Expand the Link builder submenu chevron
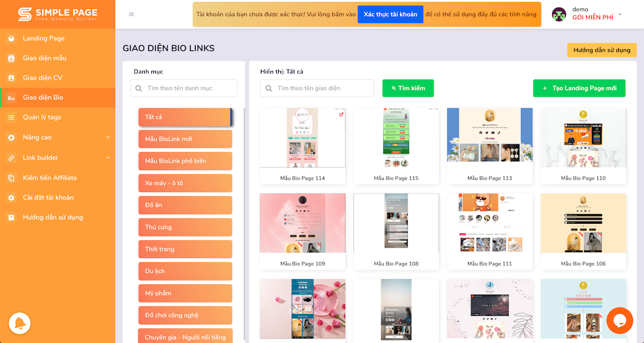The image size is (644, 343). tap(108, 157)
